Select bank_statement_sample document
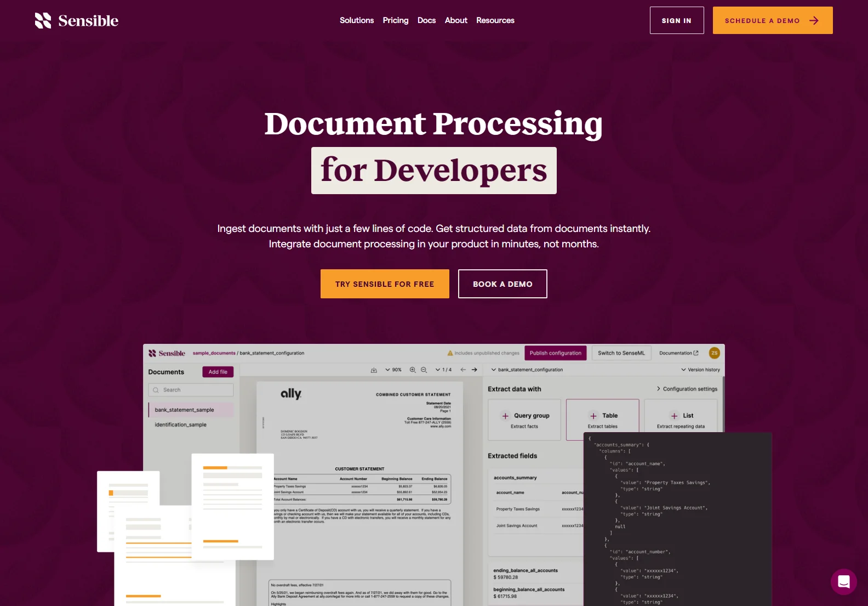Viewport: 868px width, 606px height. pyautogui.click(x=191, y=410)
